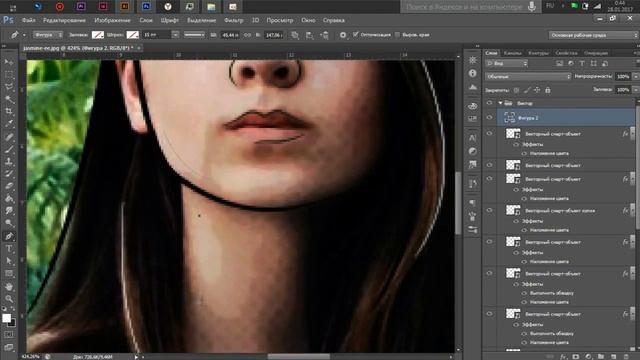This screenshot has width=640, height=360.
Task: Enable the Выровн. края checkbox
Action: pyautogui.click(x=397, y=35)
